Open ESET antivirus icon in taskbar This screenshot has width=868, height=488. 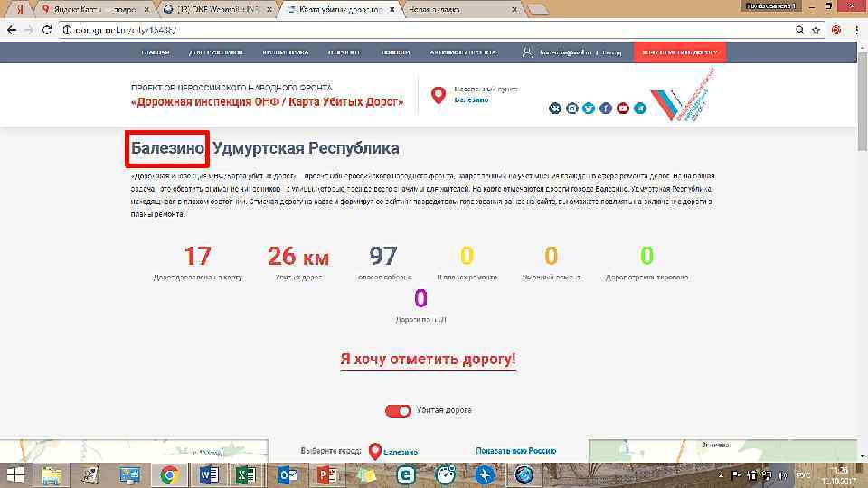click(x=406, y=475)
